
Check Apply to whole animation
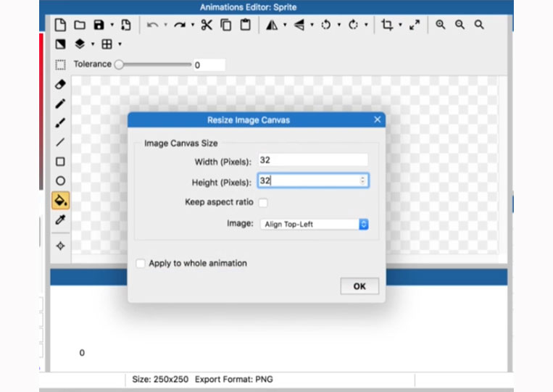coord(141,263)
